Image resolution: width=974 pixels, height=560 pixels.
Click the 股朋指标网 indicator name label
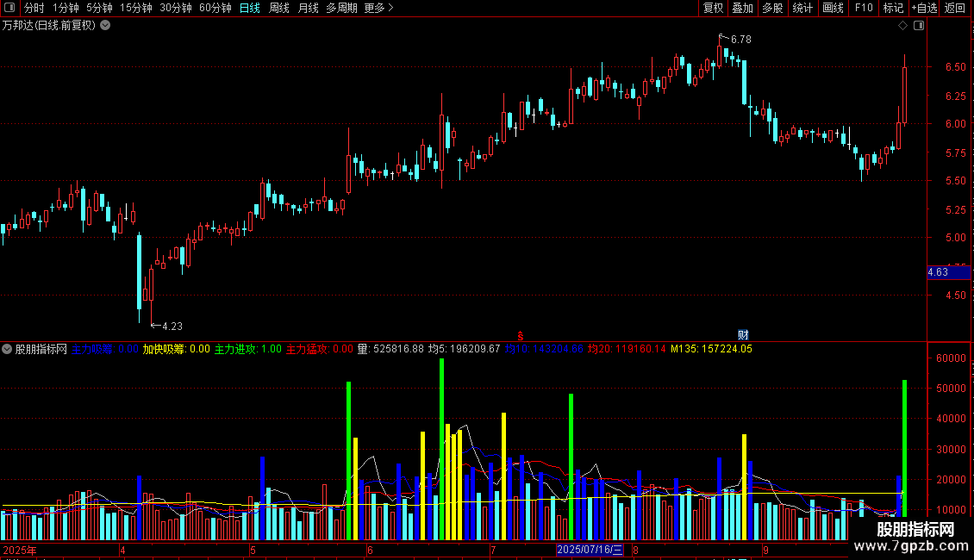[x=41, y=349]
